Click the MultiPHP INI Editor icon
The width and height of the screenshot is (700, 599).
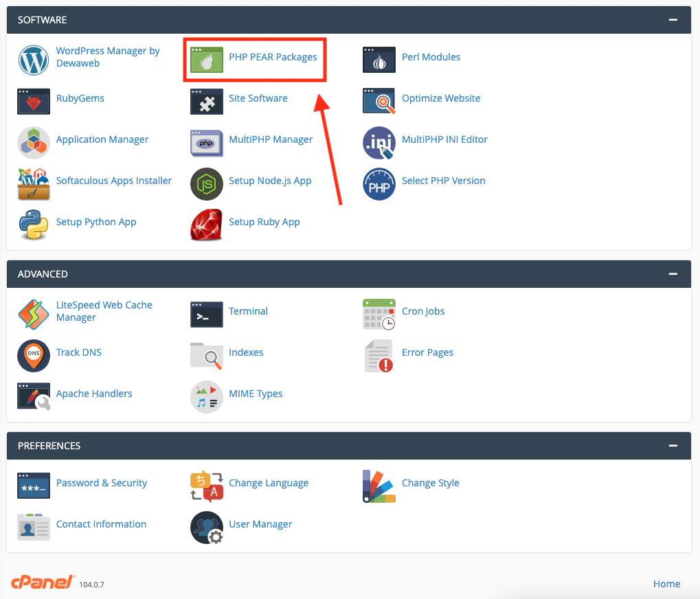379,143
